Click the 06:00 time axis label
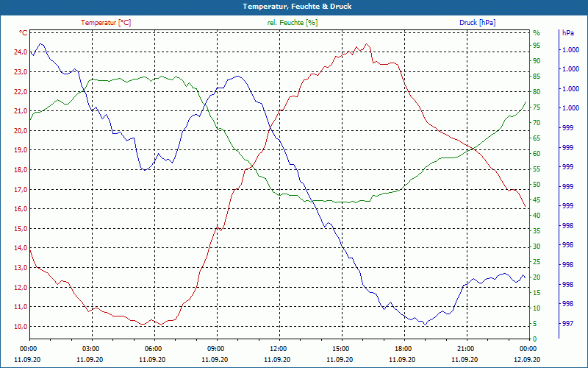The image size is (588, 368). [152, 348]
